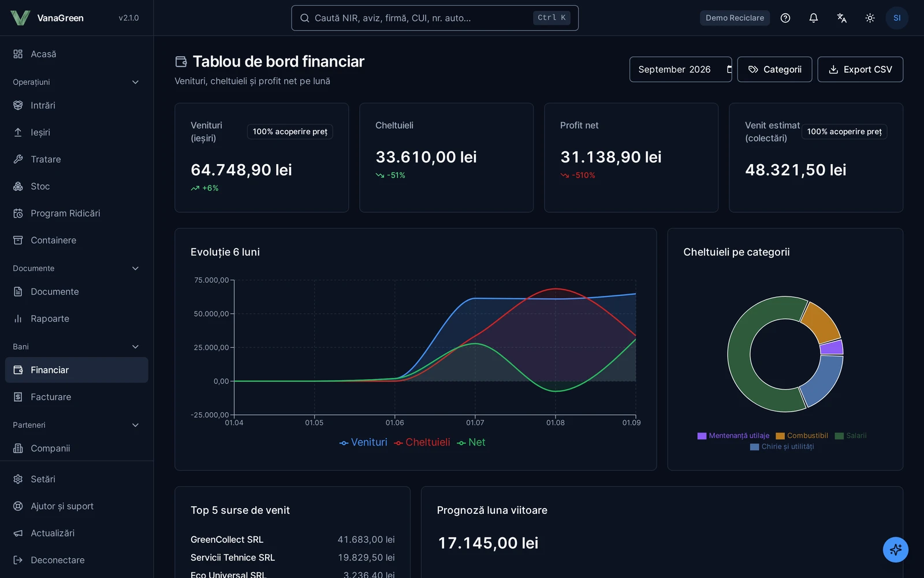Screen dimensions: 924x578
Task: Click the Intrări sidebar icon
Action: click(x=18, y=105)
